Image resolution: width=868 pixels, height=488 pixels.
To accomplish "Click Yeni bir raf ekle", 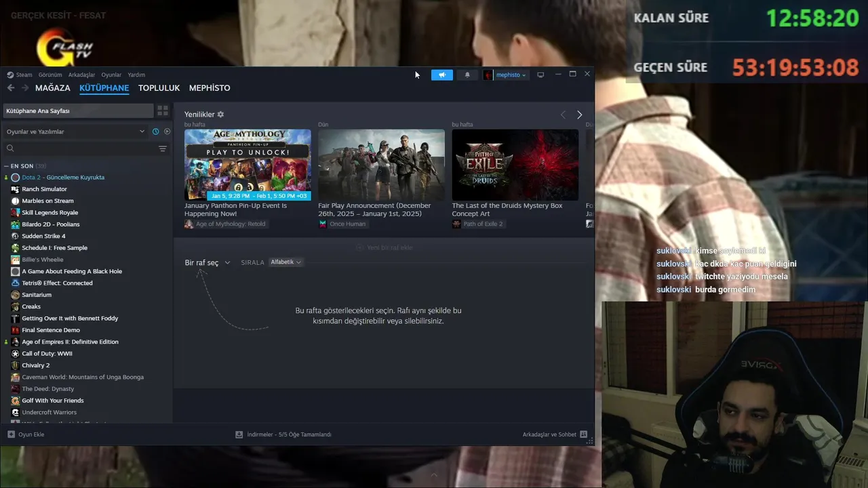I will [x=384, y=247].
